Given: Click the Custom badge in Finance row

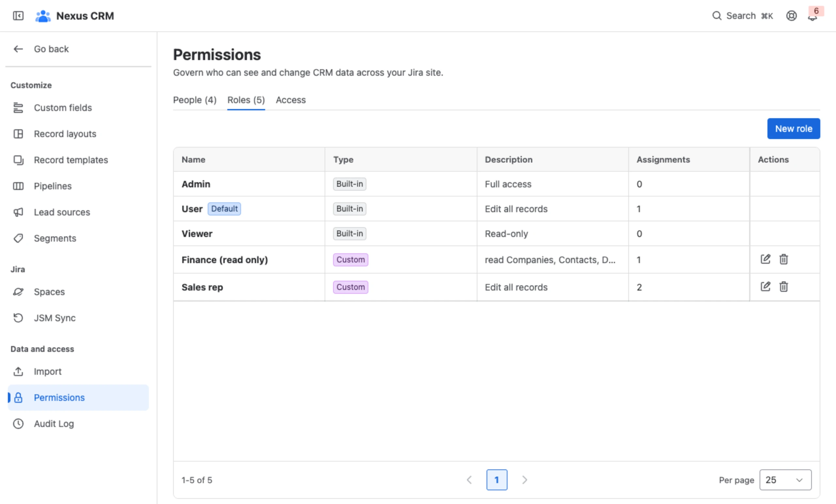Looking at the screenshot, I should pyautogui.click(x=350, y=260).
